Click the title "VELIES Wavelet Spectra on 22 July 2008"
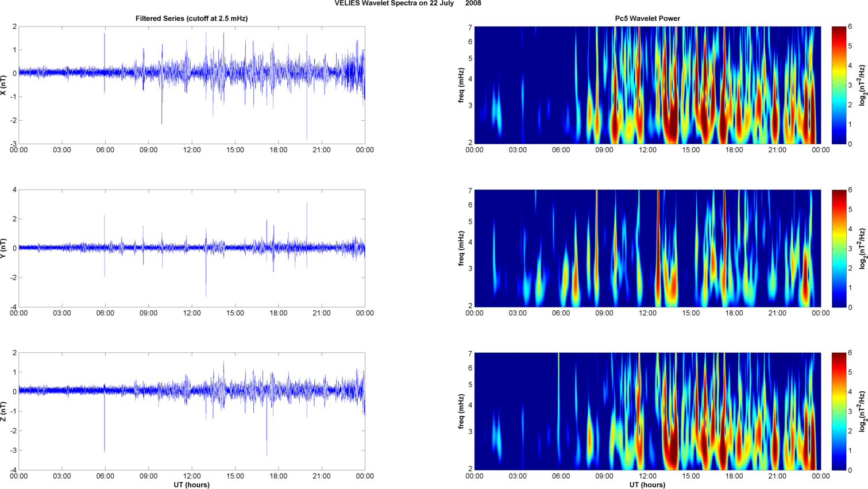This screenshot has height=489, width=868. coord(408,3)
